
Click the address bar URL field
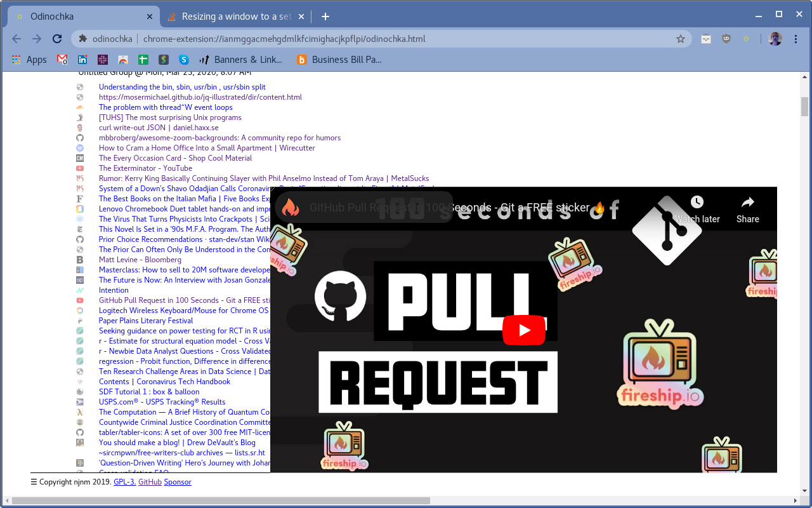point(381,39)
